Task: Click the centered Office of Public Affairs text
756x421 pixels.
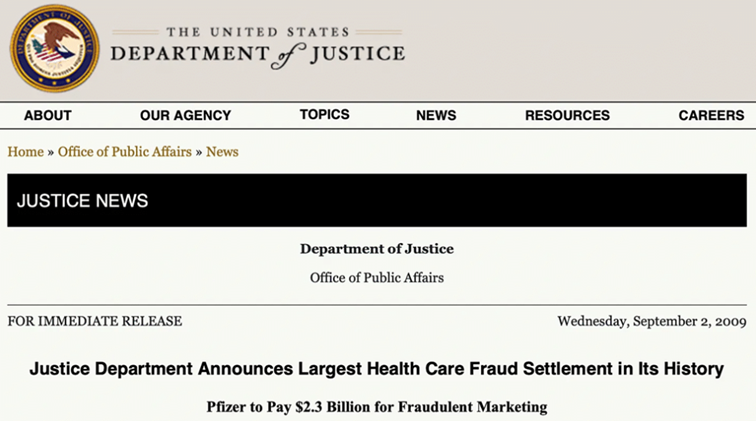Action: [376, 277]
